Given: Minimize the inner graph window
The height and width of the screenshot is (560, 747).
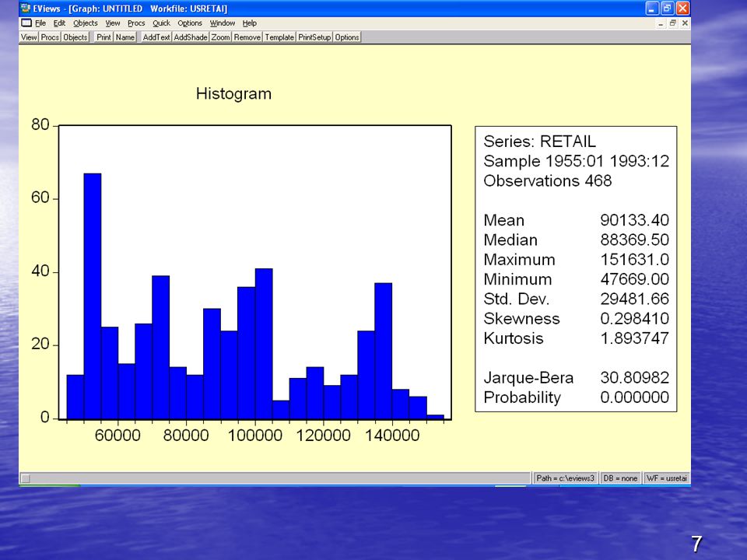Looking at the screenshot, I should (x=661, y=23).
